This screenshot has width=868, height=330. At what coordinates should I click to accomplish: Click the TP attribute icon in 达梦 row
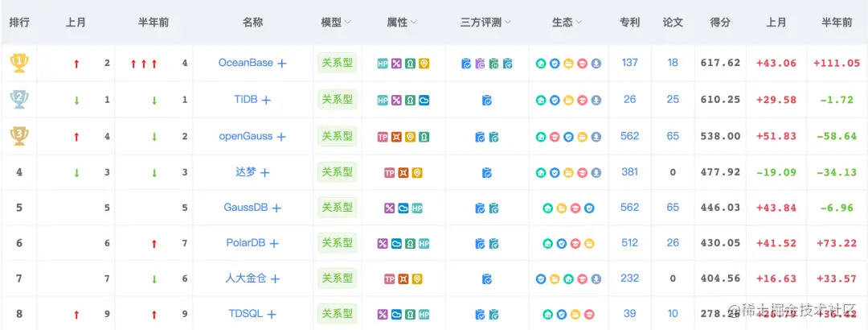(x=390, y=173)
